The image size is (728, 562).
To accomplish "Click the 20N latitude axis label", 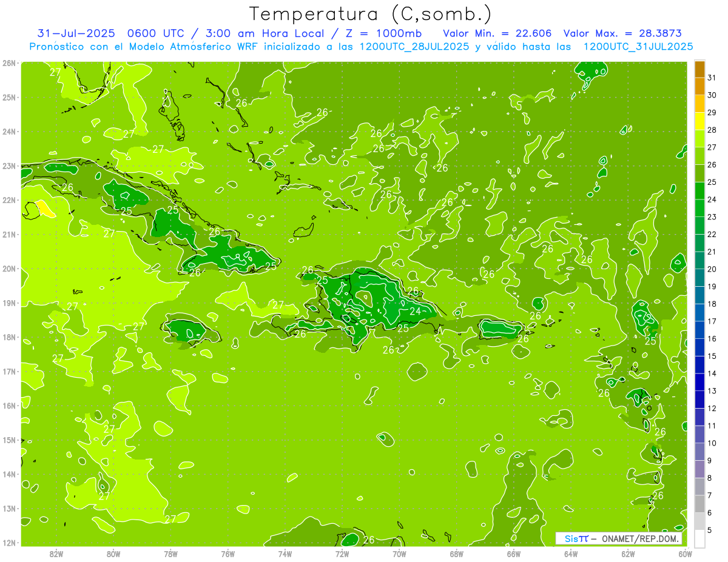I will (8, 269).
